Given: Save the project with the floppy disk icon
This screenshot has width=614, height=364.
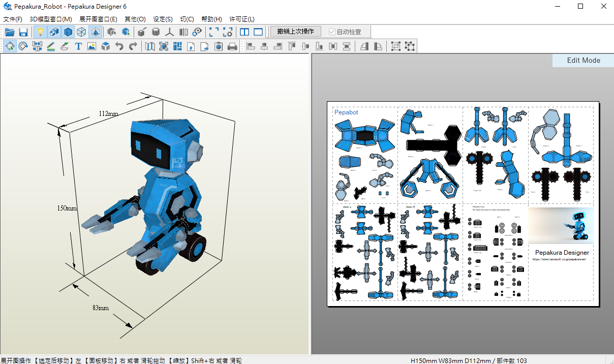Looking at the screenshot, I should pyautogui.click(x=23, y=32).
